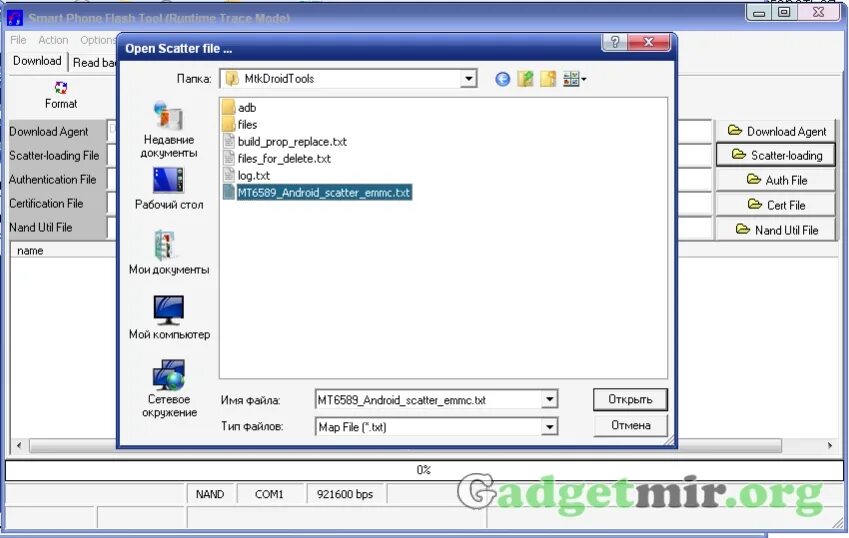This screenshot has height=538, width=849.
Task: Expand the Имя файла dropdown arrow
Action: pyautogui.click(x=549, y=400)
